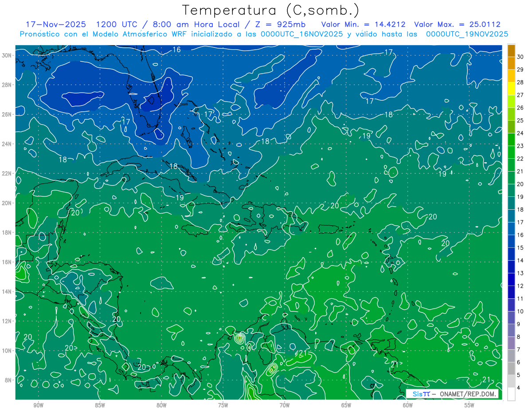The width and height of the screenshot is (532, 411).
Task: Click the "80W" longitude label
Action: point(161,405)
